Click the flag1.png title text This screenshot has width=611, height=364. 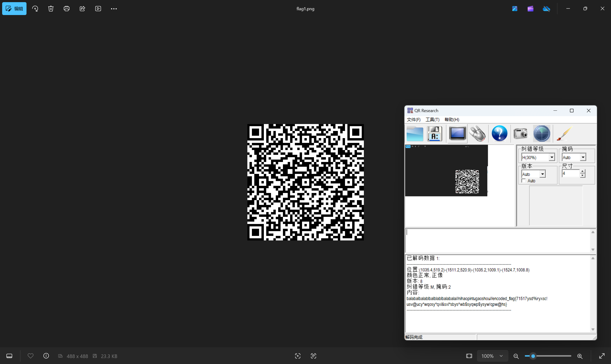point(305,9)
